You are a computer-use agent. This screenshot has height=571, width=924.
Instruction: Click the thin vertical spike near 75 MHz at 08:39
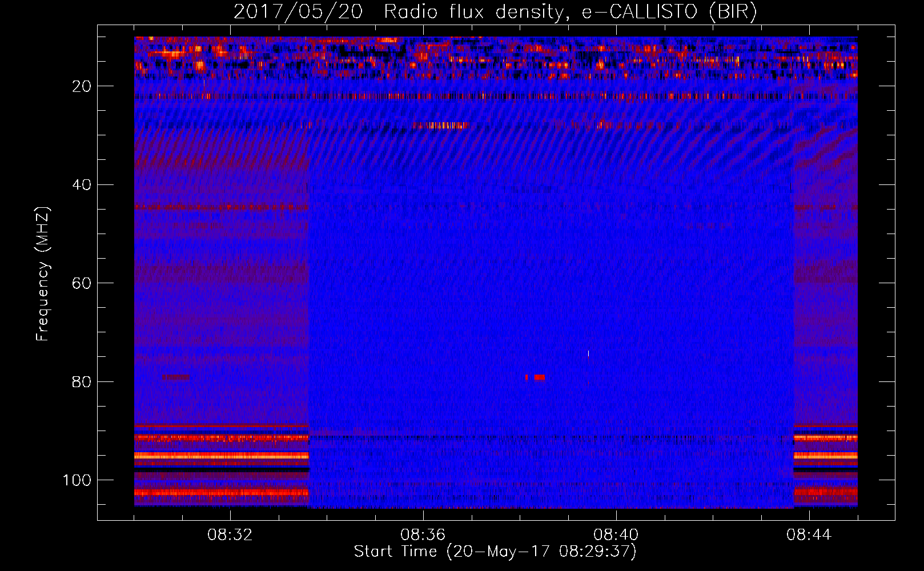pyautogui.click(x=588, y=354)
